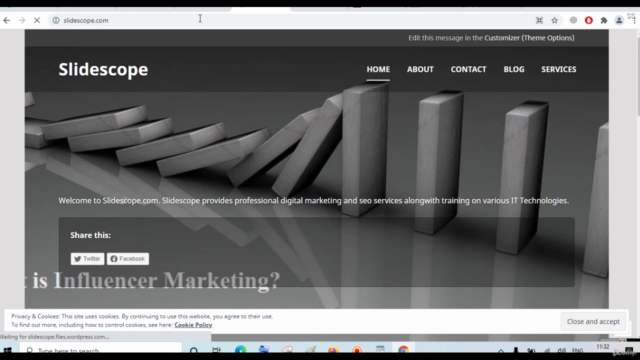Click the browser Forward arrow
This screenshot has height=360, width=640.
point(22,20)
